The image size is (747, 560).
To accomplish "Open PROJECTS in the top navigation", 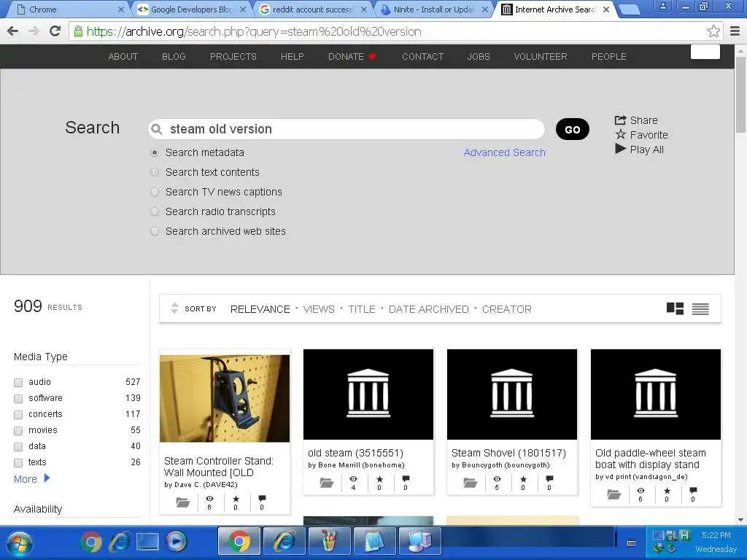I will (x=233, y=57).
